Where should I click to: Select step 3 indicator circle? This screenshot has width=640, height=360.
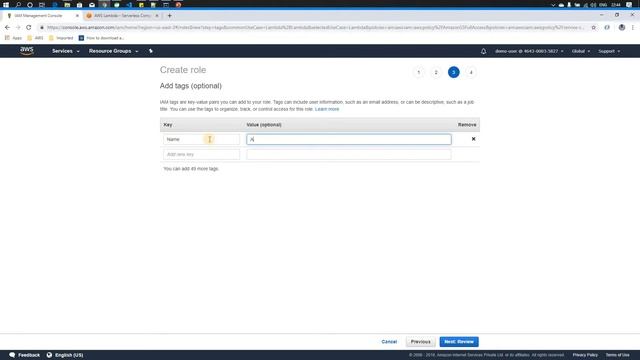453,72
